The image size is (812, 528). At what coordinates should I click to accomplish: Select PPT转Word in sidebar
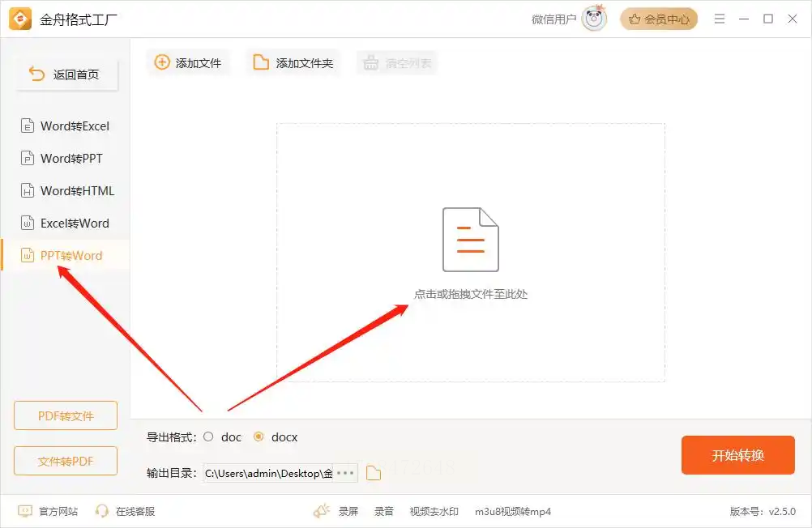tap(66, 255)
